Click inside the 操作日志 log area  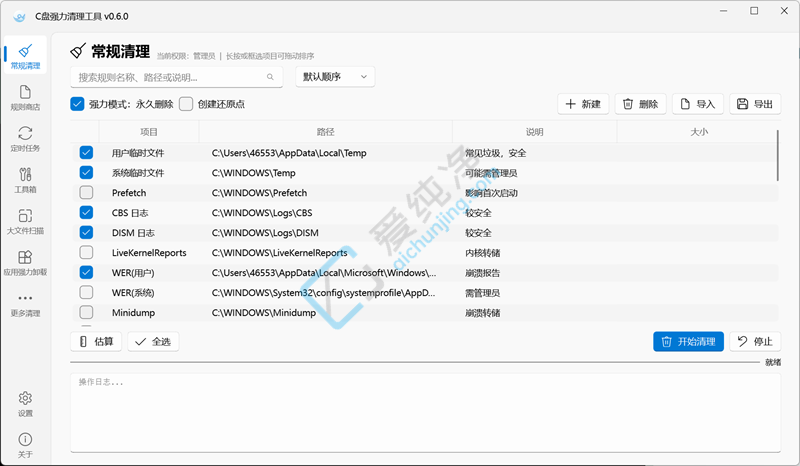pos(426,412)
